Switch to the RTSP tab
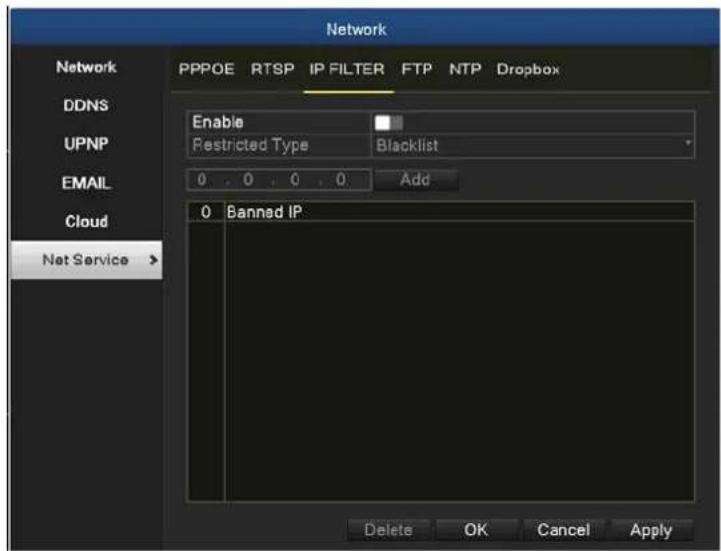 (272, 69)
